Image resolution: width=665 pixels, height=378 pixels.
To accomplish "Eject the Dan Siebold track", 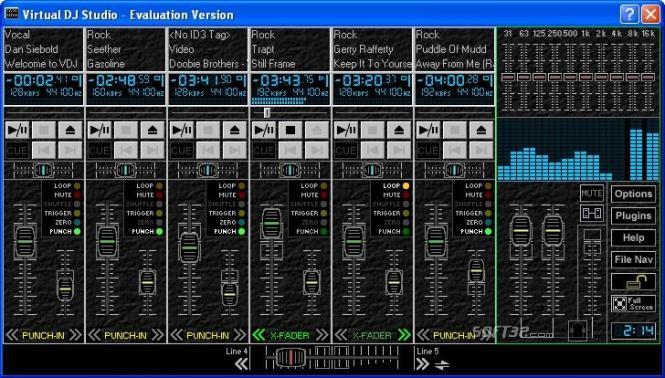I will pyautogui.click(x=70, y=130).
